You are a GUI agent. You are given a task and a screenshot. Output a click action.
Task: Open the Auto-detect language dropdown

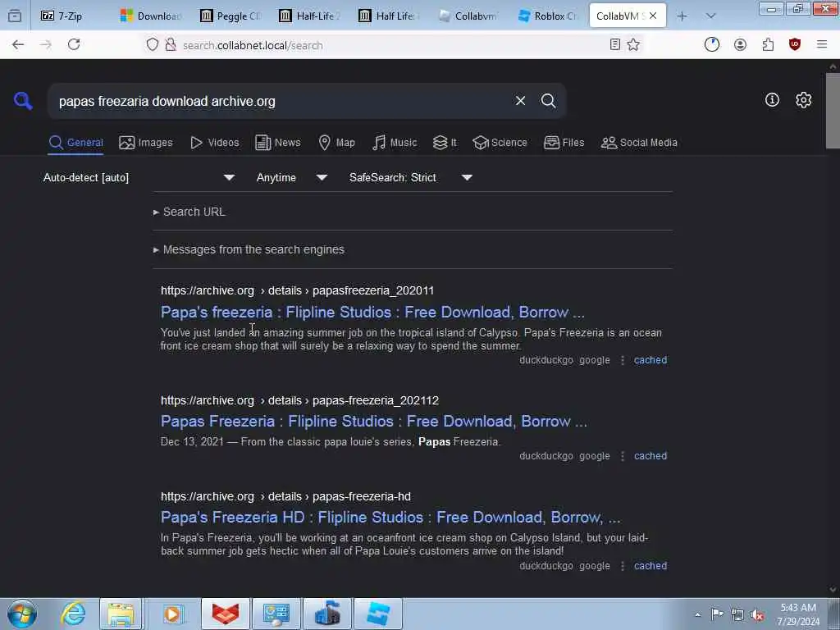pos(139,177)
